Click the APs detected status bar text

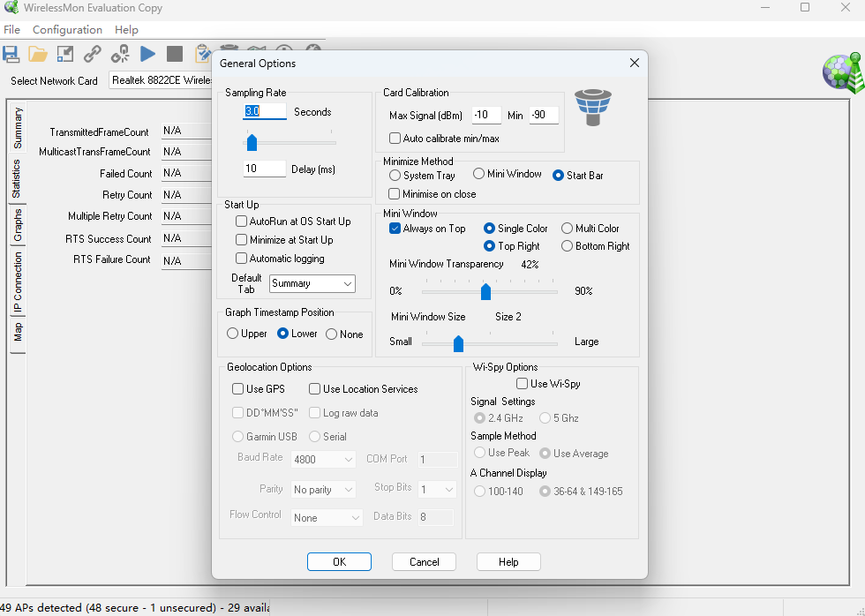[x=134, y=608]
